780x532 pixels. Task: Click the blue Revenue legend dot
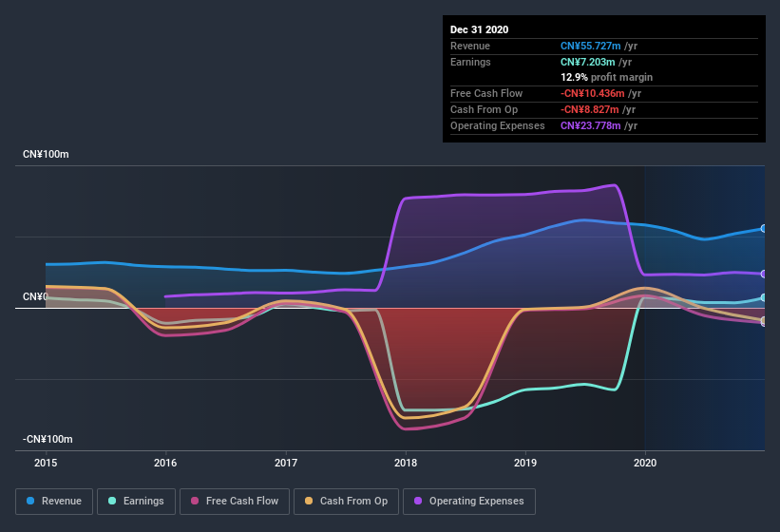tap(30, 501)
